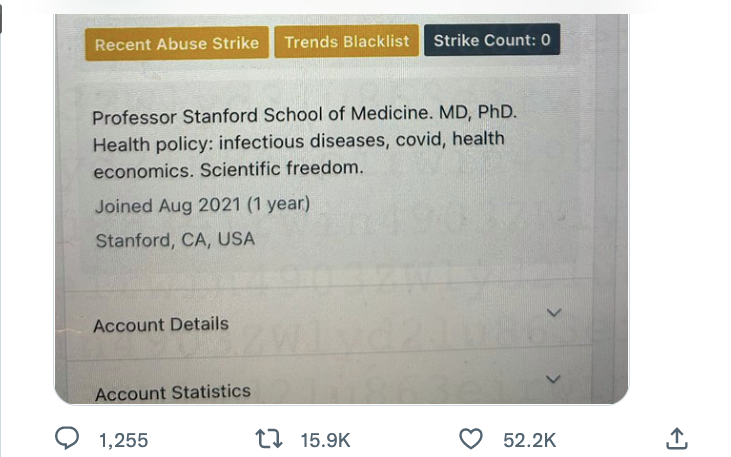The height and width of the screenshot is (457, 731).
Task: Click the Stanford School of Medicine bio text
Action: [304, 115]
